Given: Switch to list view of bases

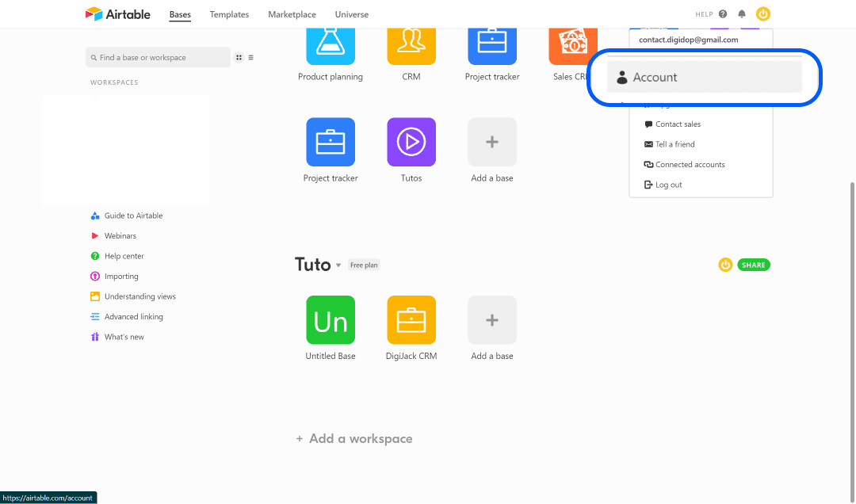Looking at the screenshot, I should click(x=250, y=57).
